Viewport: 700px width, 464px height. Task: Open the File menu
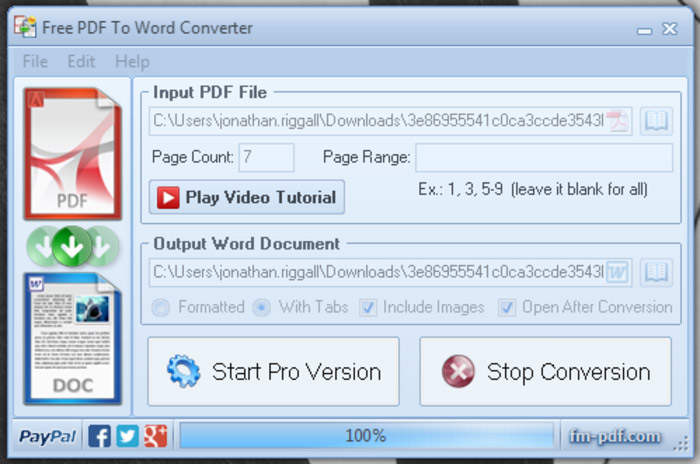[x=35, y=61]
